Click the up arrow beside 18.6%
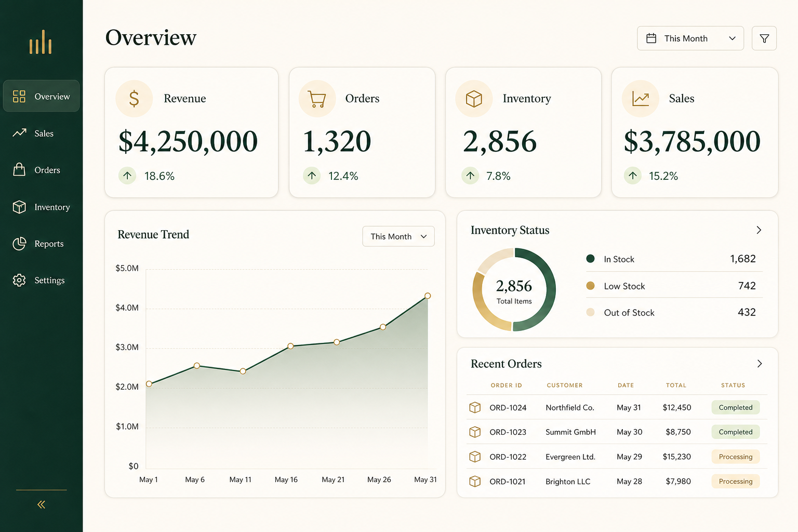The image size is (798, 532). coord(127,176)
